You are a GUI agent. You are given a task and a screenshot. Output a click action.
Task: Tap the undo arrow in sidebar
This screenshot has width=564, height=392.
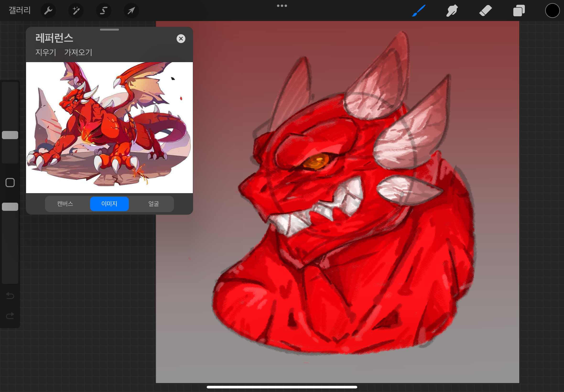(10, 295)
